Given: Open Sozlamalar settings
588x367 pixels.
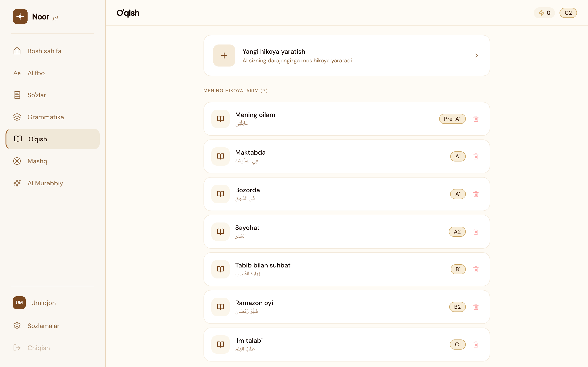Looking at the screenshot, I should pos(43,326).
